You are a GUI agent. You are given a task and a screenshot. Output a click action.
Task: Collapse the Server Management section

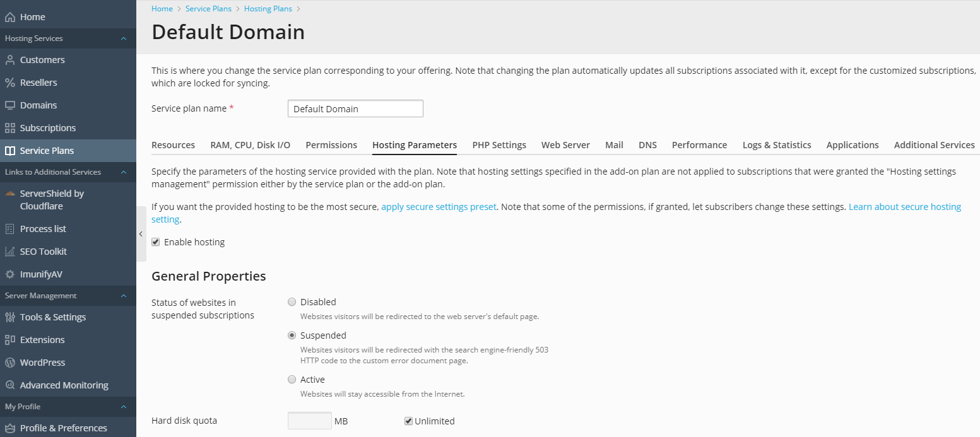[x=124, y=296]
